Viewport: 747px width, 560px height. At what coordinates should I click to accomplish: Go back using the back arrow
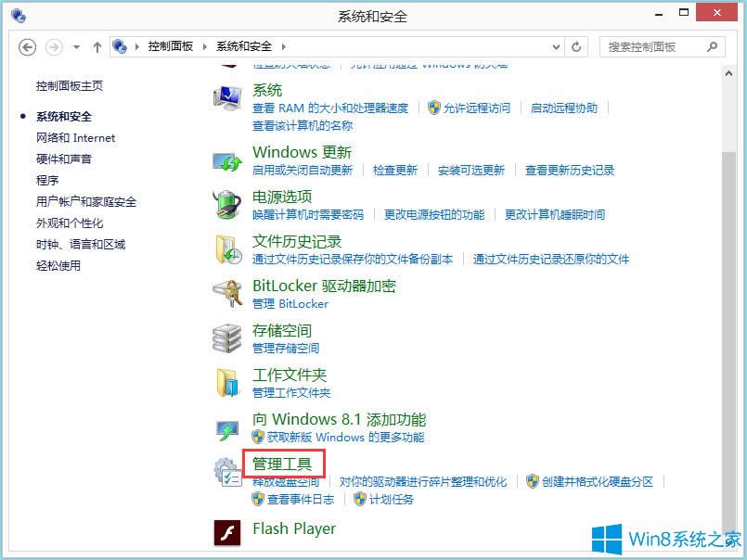pyautogui.click(x=27, y=46)
